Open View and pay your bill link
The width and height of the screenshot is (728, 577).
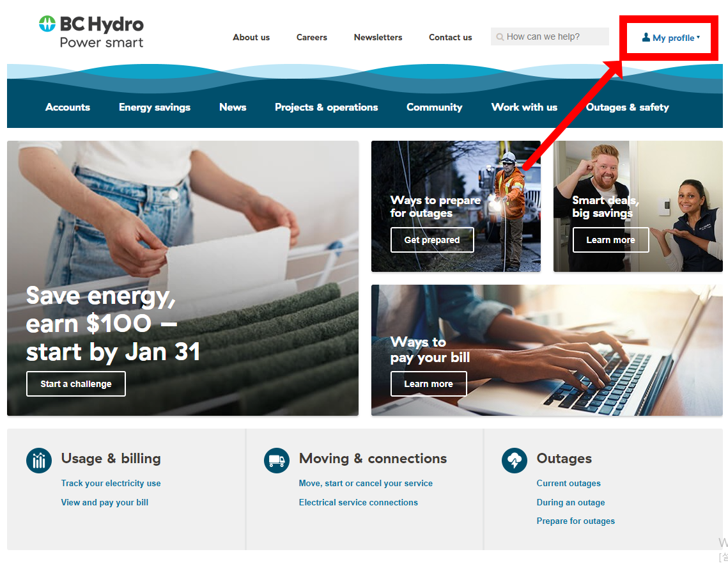tap(104, 502)
